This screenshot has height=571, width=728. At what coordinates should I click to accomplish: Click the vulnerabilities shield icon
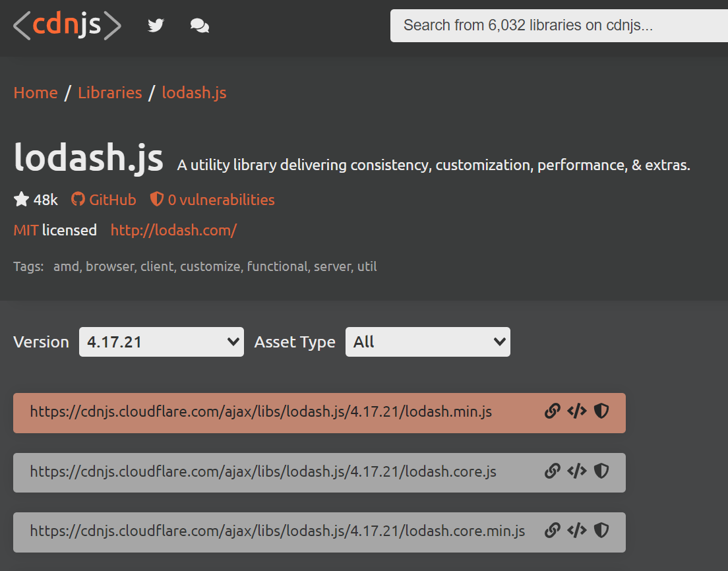[x=157, y=199]
